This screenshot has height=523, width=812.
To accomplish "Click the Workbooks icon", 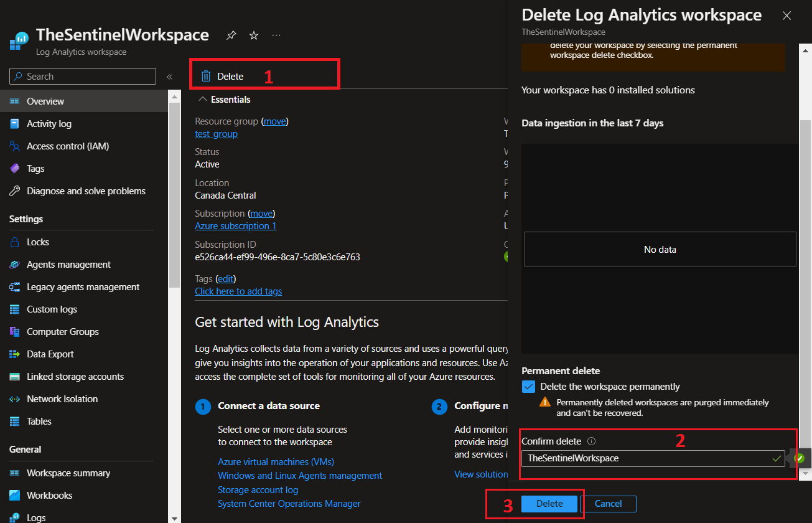I will coord(14,495).
